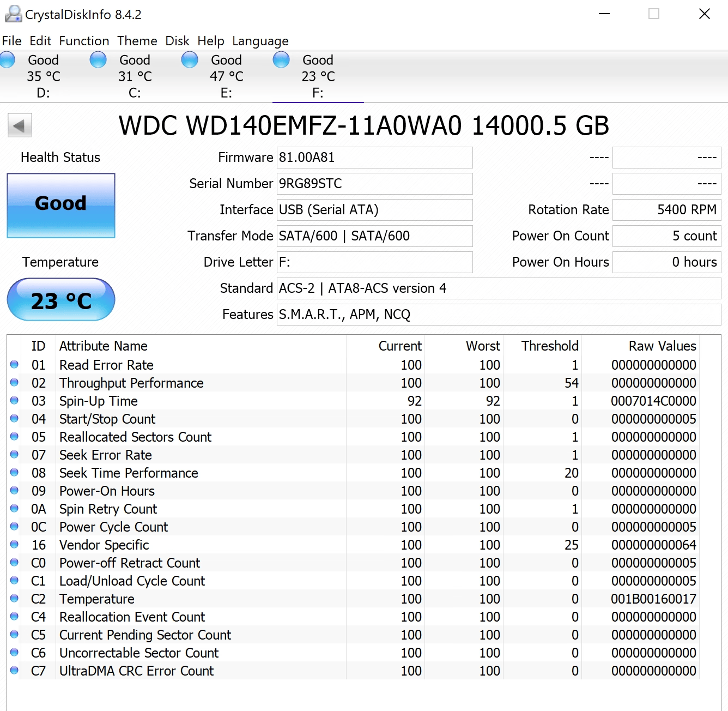This screenshot has width=728, height=711.
Task: Click the Drive Letter field F:
Action: click(x=375, y=262)
